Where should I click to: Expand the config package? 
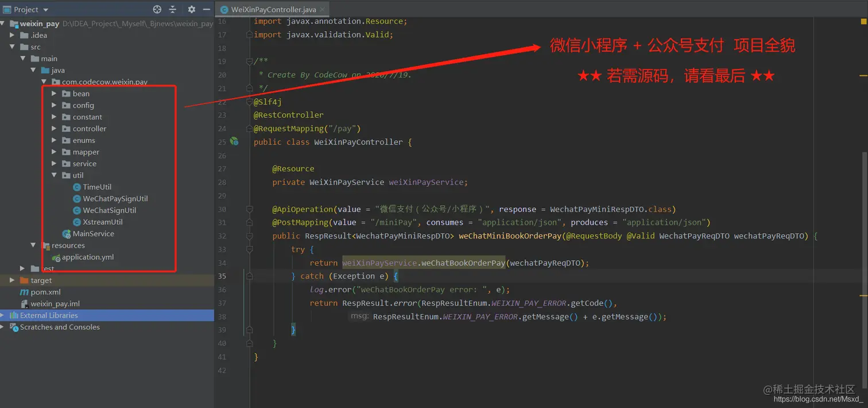pos(54,105)
